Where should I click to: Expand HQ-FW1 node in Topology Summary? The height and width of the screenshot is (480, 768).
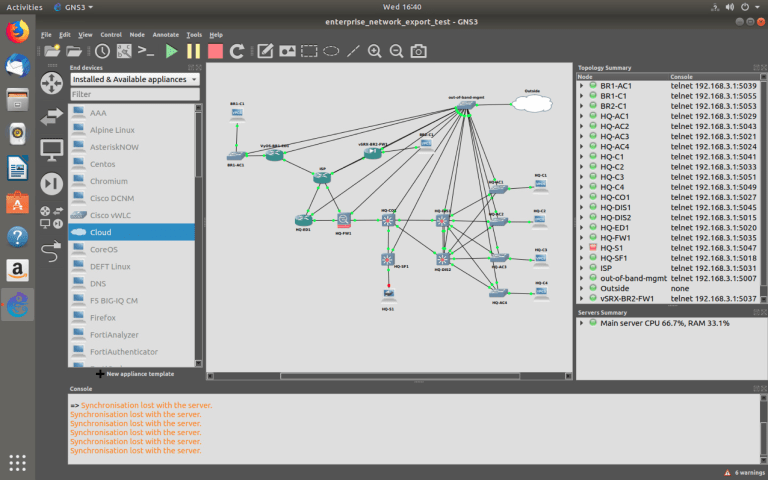[x=581, y=238]
